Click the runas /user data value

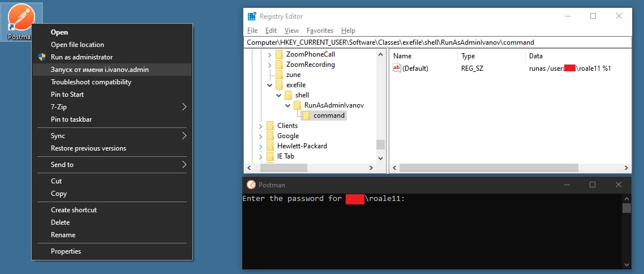(x=570, y=68)
